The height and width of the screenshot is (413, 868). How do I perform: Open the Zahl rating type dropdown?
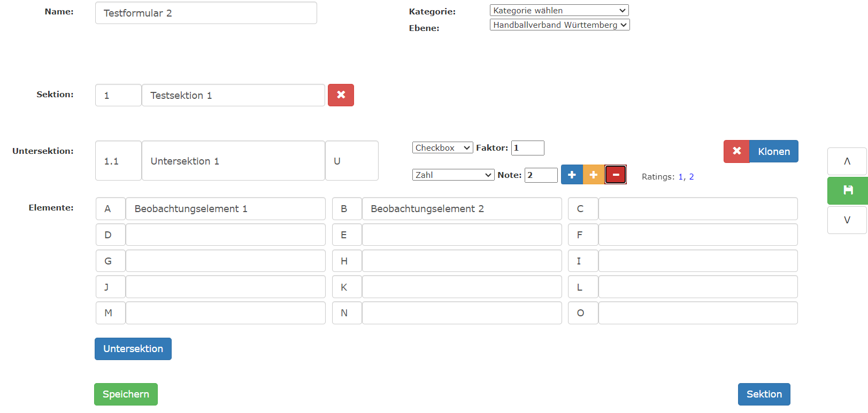pos(453,175)
